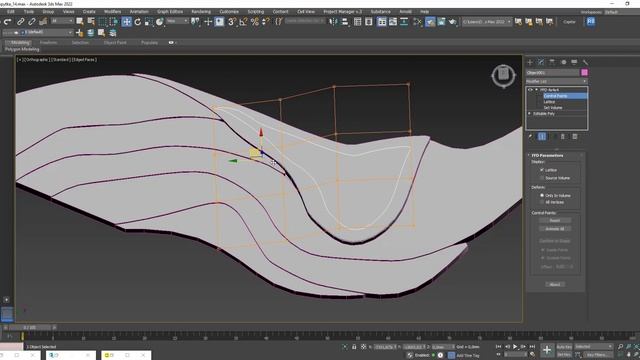Viewport: 640px width, 360px height.
Task: Activate the Rotate tool
Action: pos(138,22)
